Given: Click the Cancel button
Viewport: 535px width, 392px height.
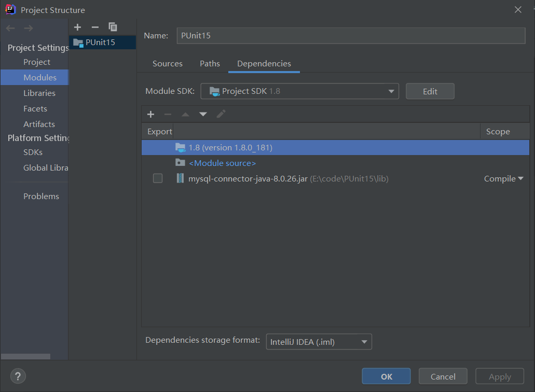Looking at the screenshot, I should [x=443, y=376].
